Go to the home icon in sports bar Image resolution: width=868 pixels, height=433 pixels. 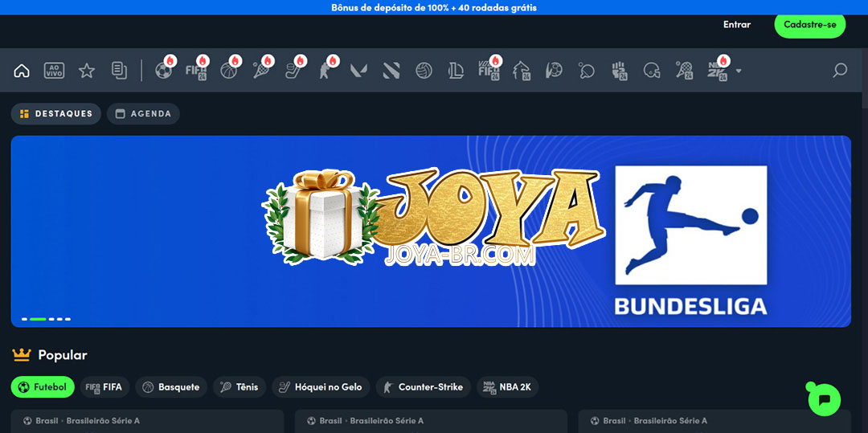(x=22, y=71)
